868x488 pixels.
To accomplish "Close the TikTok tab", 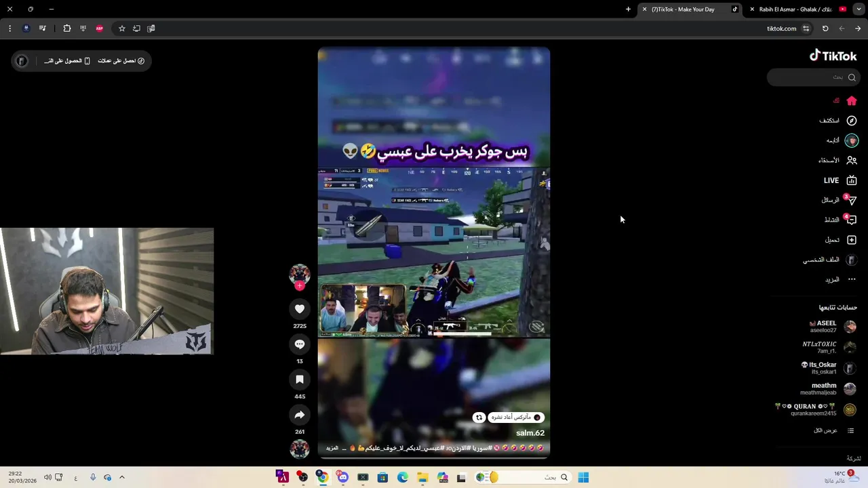I will point(644,9).
